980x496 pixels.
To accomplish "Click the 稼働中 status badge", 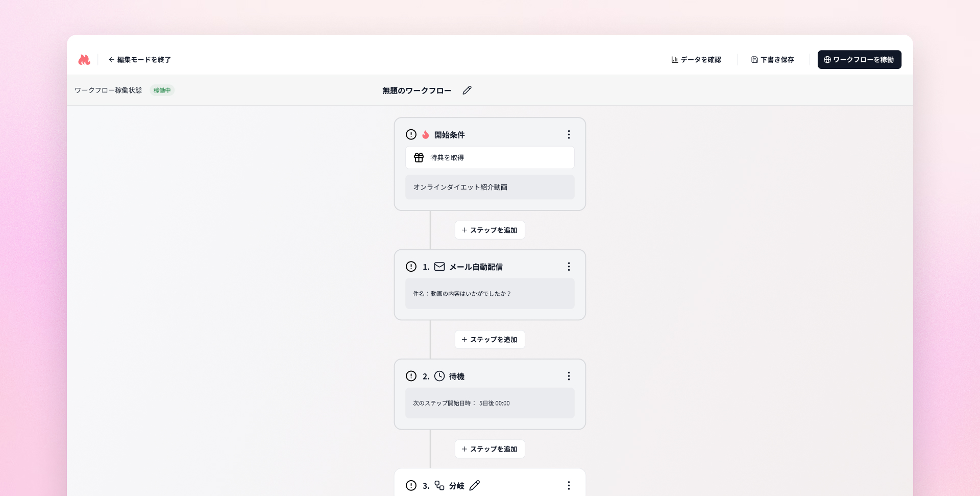I will 162,90.
